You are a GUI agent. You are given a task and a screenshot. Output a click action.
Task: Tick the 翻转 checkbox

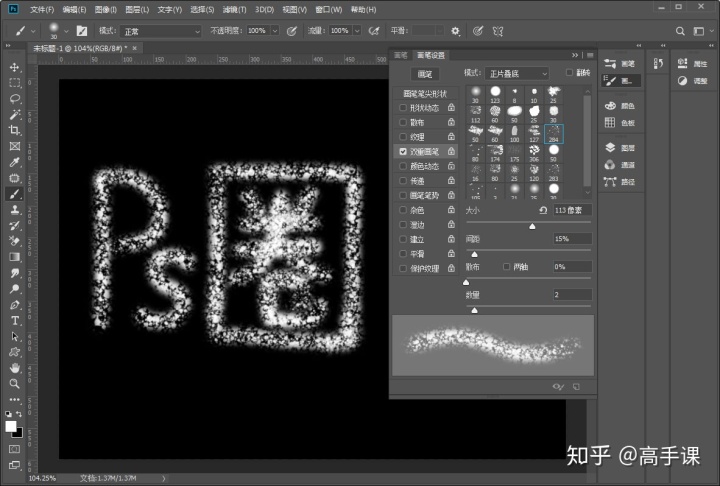[569, 73]
